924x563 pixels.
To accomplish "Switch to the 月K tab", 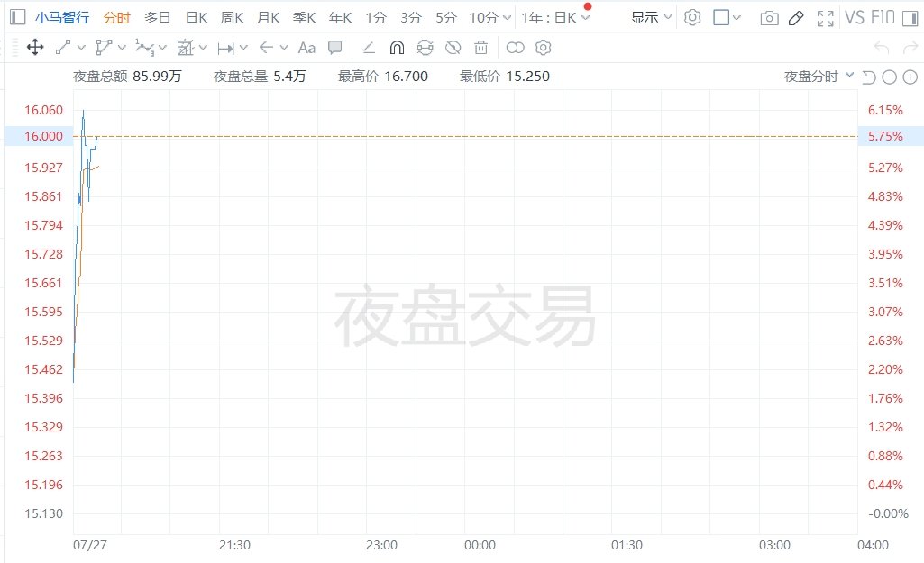I will (x=268, y=18).
